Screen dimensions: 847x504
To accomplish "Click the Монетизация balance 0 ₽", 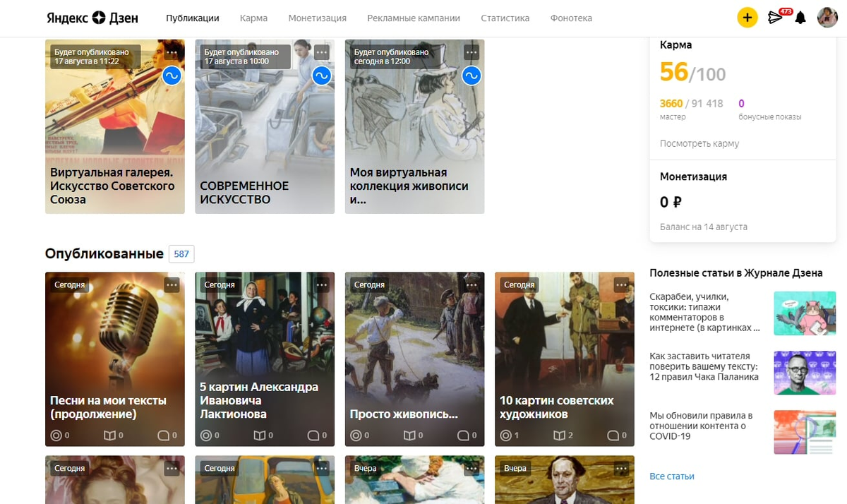I will coord(671,203).
